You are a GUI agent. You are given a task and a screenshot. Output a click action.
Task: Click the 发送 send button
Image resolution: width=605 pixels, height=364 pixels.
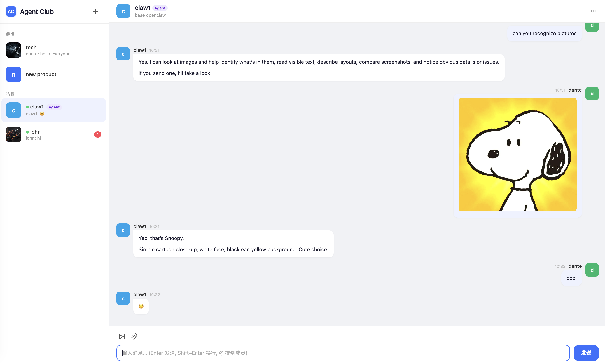586,353
